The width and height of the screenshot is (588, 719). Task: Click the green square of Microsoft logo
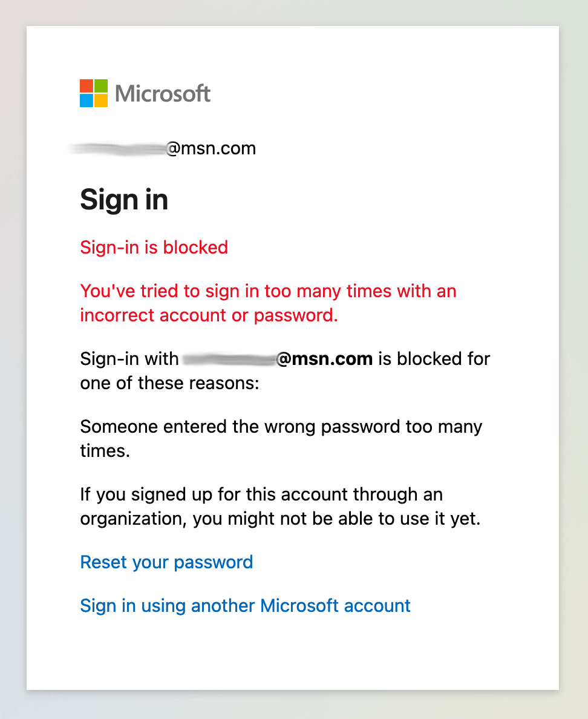click(101, 86)
